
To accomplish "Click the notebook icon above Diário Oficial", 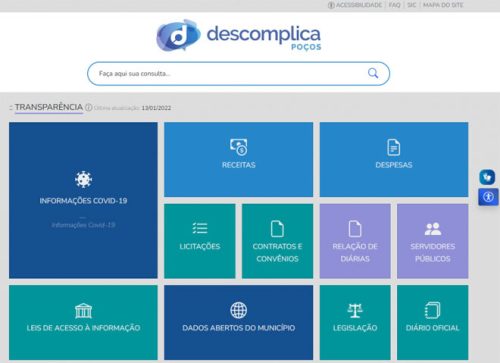I will [433, 310].
